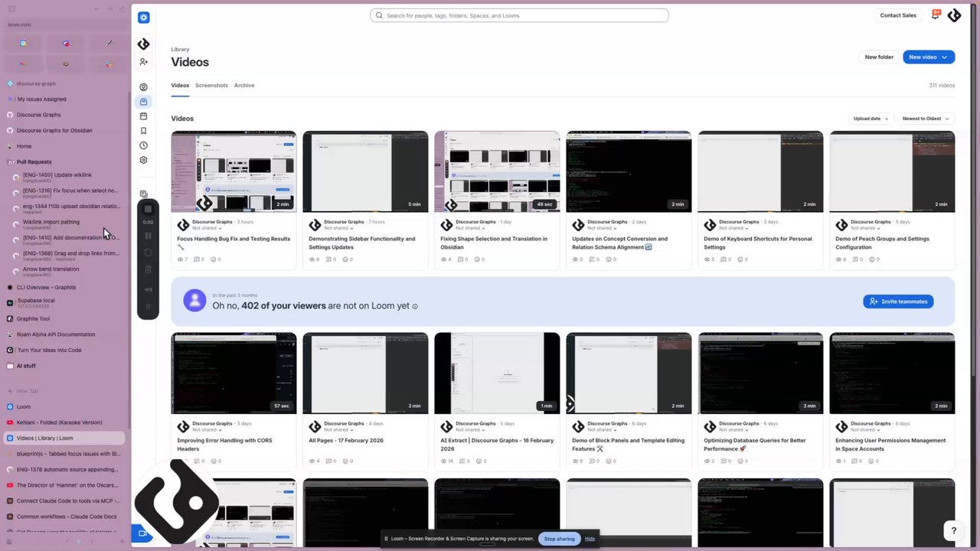Open Optimizing Database Queries video thumbnail
The image size is (980, 551).
tap(760, 373)
